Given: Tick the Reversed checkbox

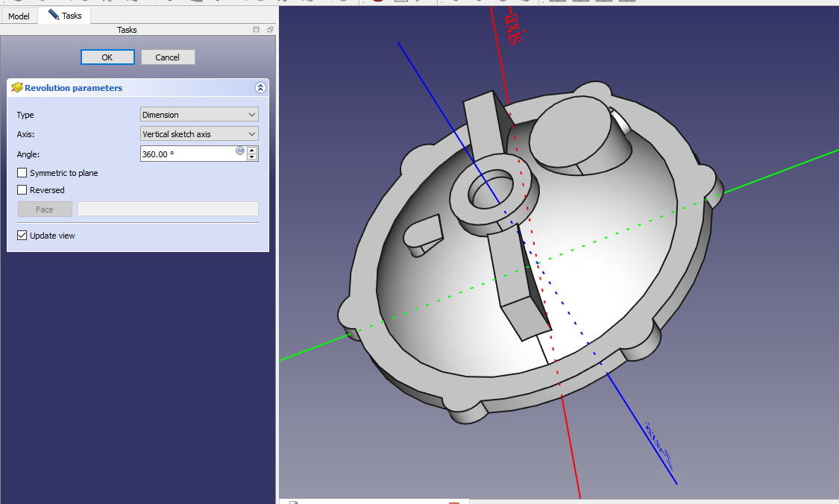Looking at the screenshot, I should [22, 190].
